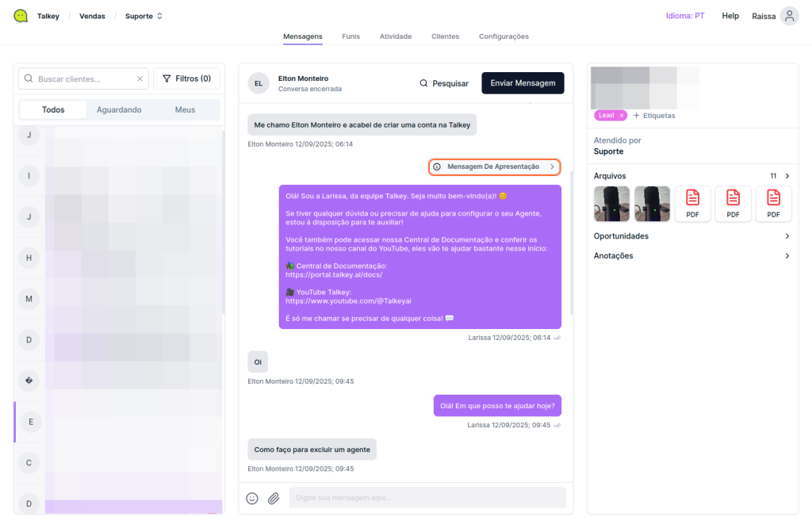
Task: Open the Configurações tab
Action: 504,36
